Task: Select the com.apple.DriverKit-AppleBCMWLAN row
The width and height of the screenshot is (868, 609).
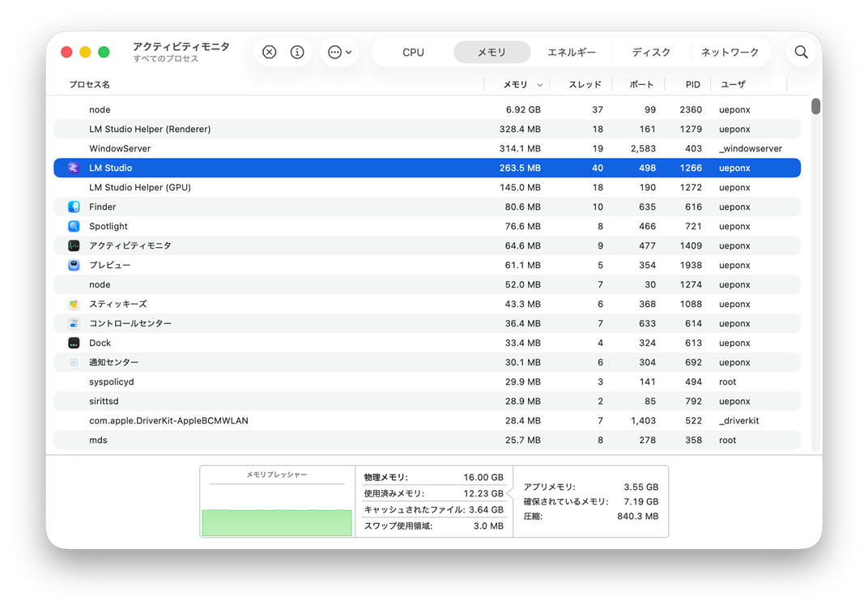Action: click(x=427, y=420)
